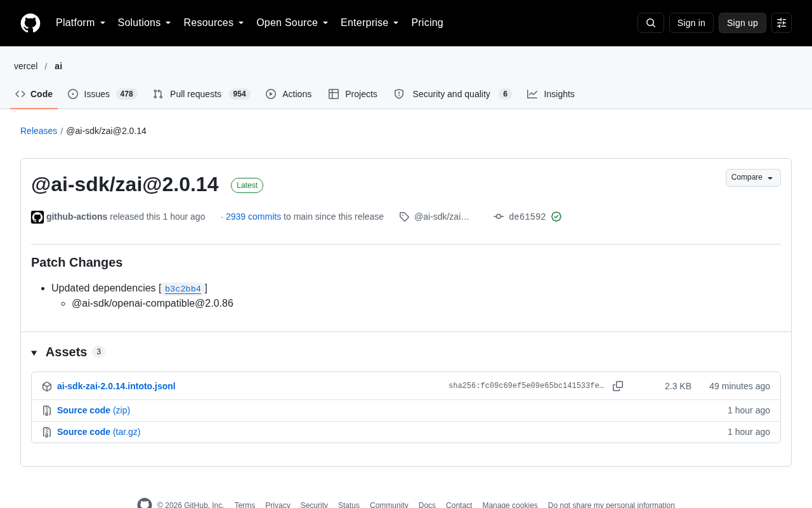The image size is (812, 508).
Task: Download ai-sdk-zai-2.0.14.intoto.jsonl
Action: (116, 386)
